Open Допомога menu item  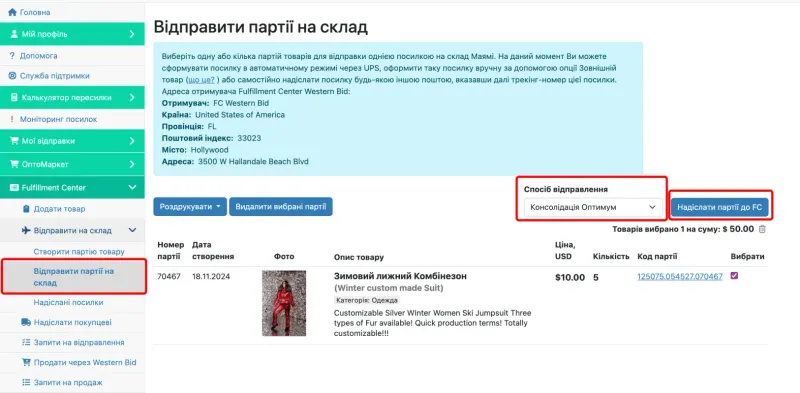pyautogui.click(x=38, y=56)
